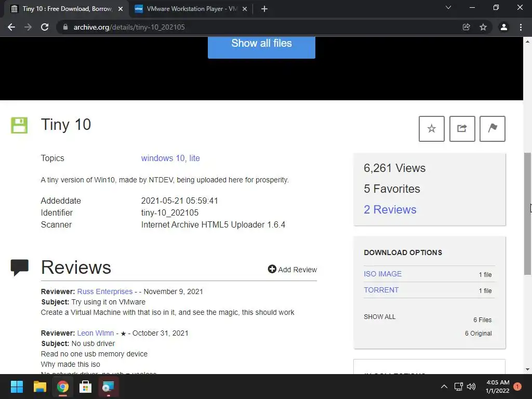
Task: Open reviewer Leon Wlmn profile
Action: (x=96, y=333)
